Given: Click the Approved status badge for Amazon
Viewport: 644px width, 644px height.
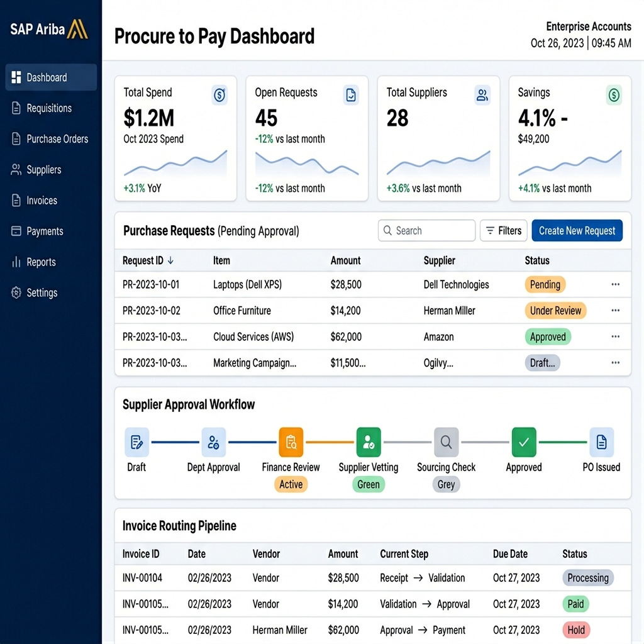Looking at the screenshot, I should click(x=548, y=337).
